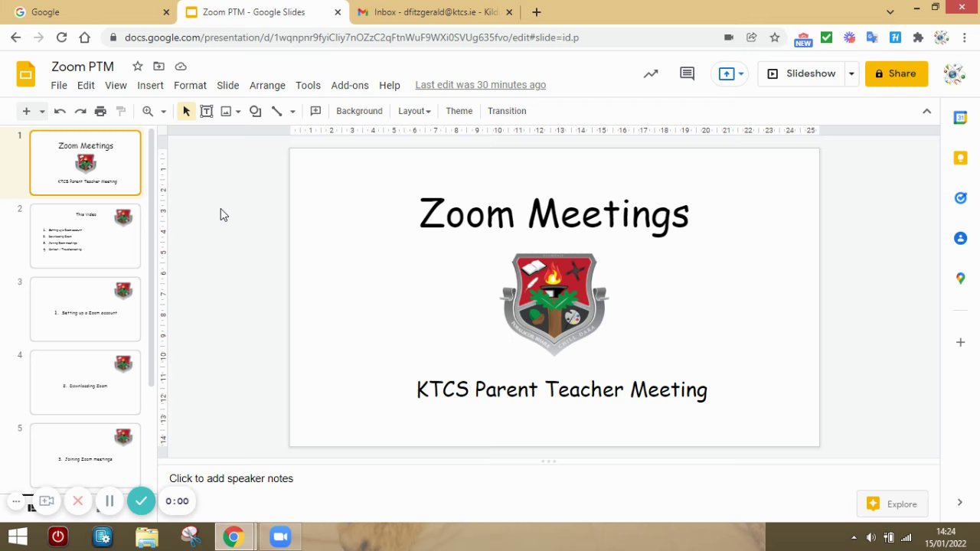This screenshot has width=980, height=551.
Task: Click the Explore button
Action: tap(893, 504)
